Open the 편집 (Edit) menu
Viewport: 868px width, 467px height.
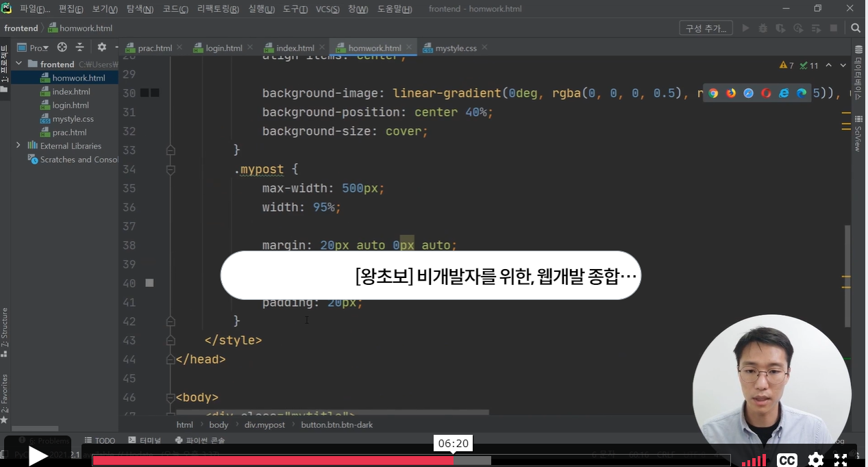pos(71,9)
